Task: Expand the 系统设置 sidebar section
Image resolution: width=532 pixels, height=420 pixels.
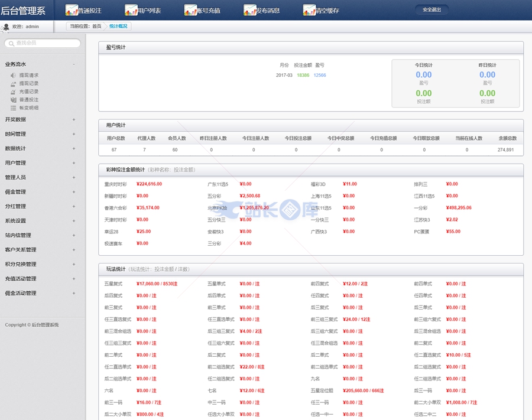Action: coord(74,221)
